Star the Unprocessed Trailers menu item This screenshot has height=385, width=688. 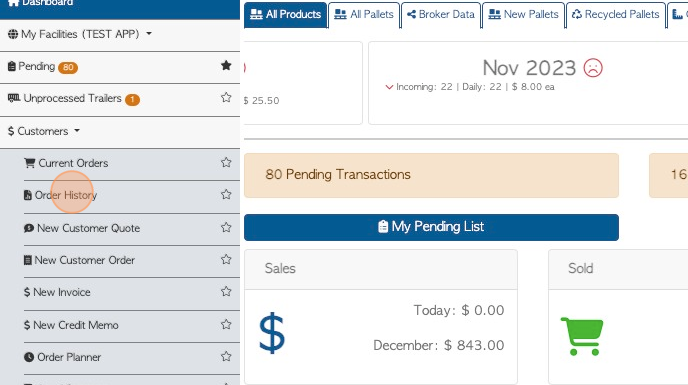pos(226,97)
